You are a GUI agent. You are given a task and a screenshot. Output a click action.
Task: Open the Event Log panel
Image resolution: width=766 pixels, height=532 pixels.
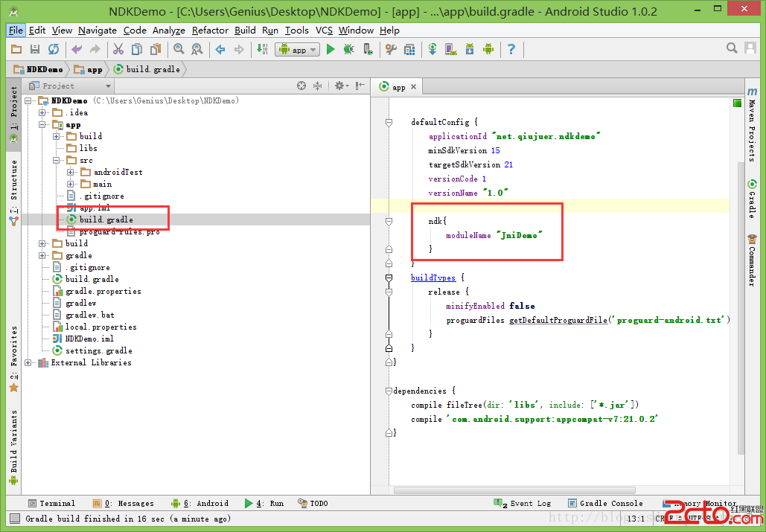[x=523, y=504]
